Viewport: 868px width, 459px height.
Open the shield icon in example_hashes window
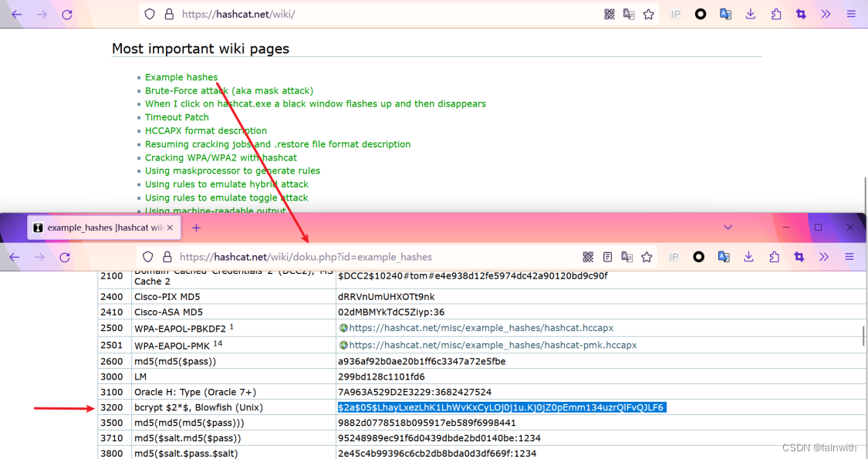click(147, 257)
